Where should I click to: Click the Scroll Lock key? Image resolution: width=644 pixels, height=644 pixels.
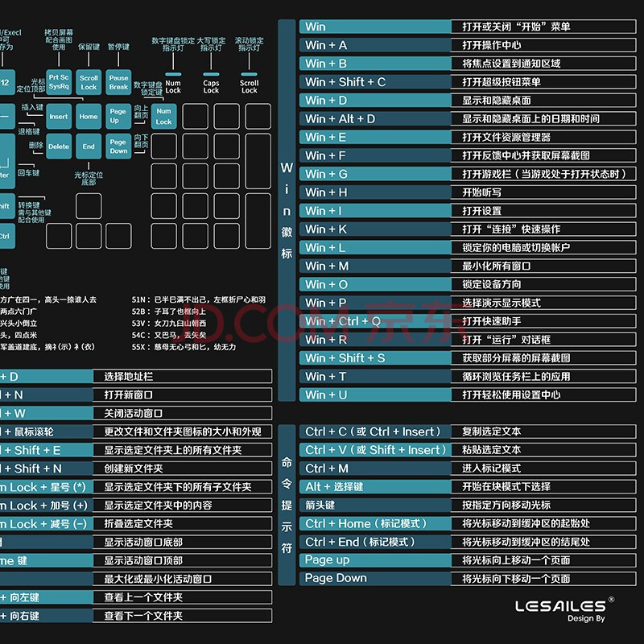tap(89, 82)
